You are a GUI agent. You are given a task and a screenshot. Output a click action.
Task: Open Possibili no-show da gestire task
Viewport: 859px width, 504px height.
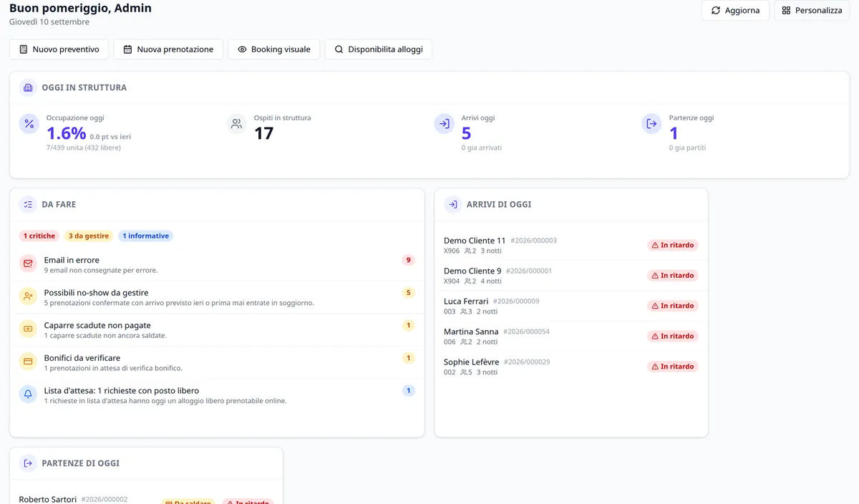pos(217,297)
